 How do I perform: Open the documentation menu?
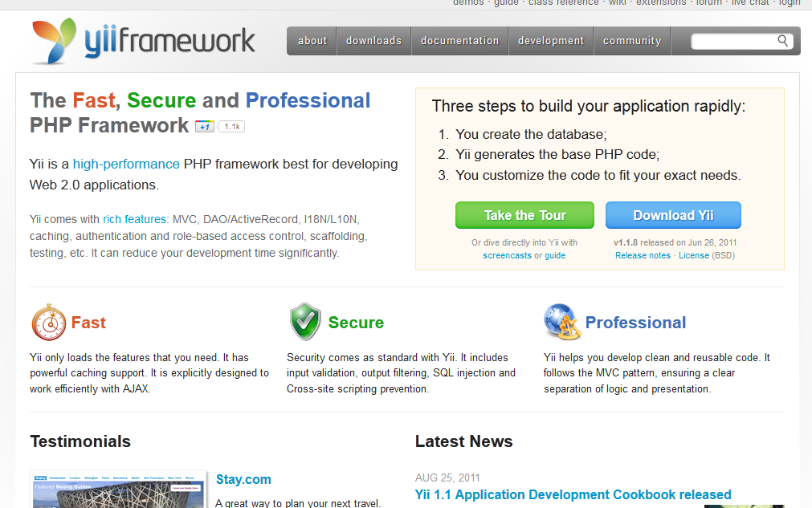(x=460, y=41)
